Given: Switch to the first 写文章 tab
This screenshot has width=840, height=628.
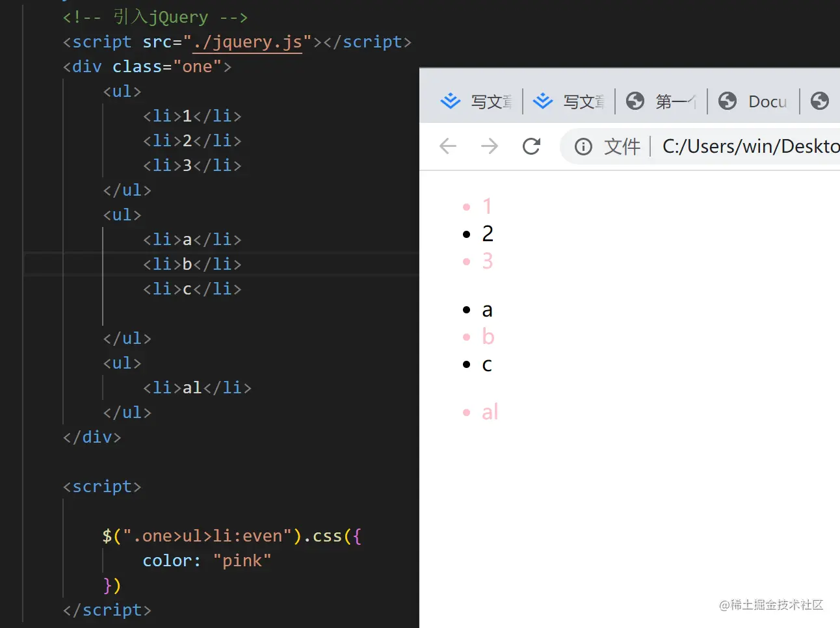Looking at the screenshot, I should (x=476, y=101).
